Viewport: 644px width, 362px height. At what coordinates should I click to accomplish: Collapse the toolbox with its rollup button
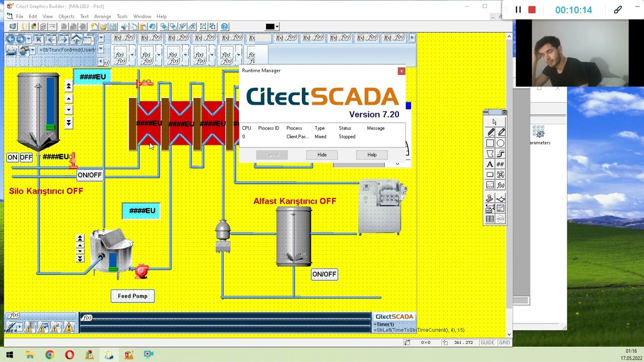(504, 112)
